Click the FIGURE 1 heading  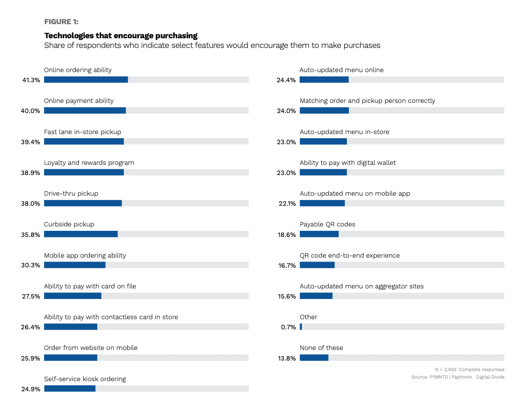61,22
